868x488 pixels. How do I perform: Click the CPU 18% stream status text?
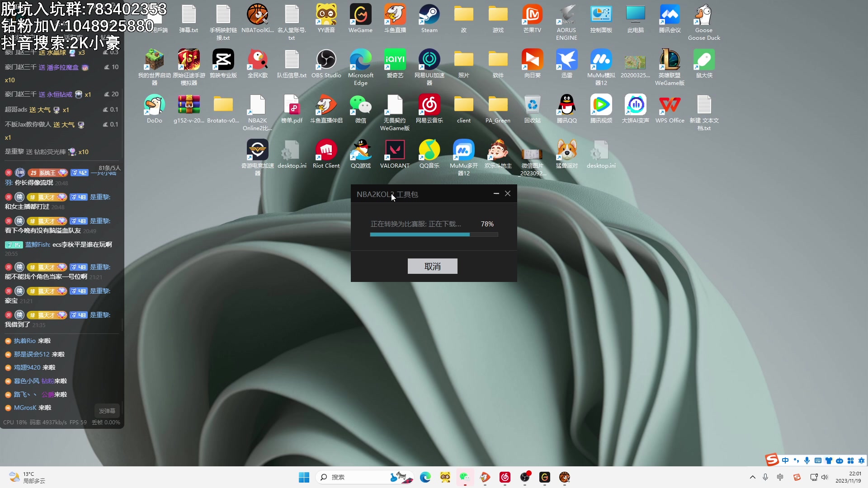(x=15, y=422)
